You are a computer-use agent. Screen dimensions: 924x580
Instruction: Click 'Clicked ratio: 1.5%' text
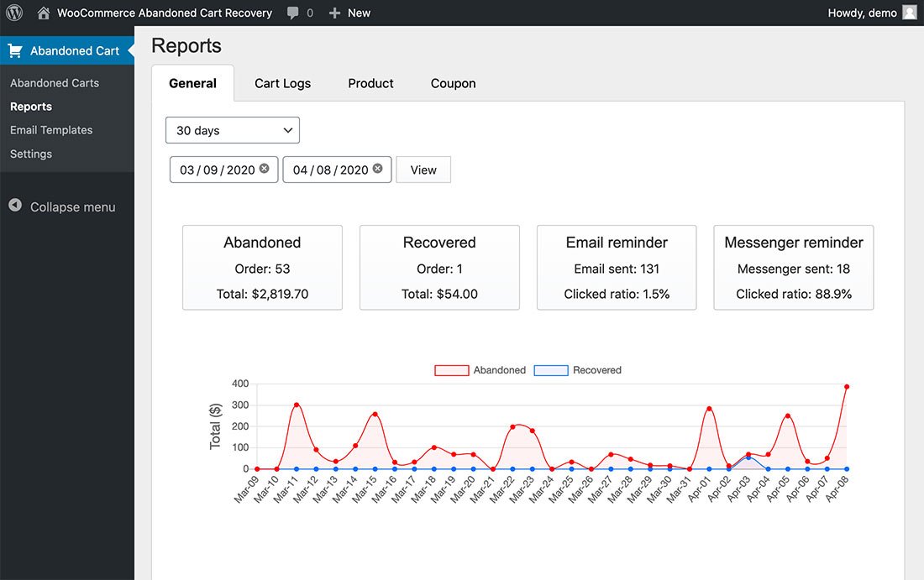click(x=617, y=294)
